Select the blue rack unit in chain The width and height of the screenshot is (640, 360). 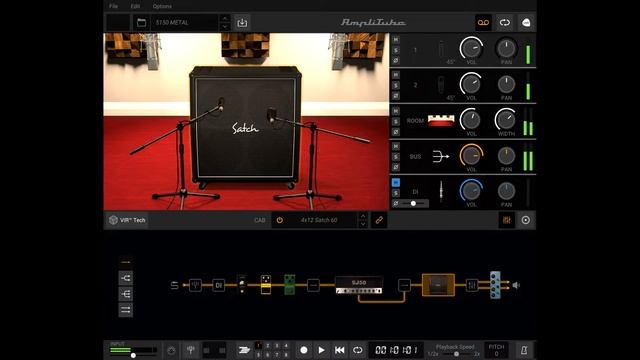(x=495, y=285)
